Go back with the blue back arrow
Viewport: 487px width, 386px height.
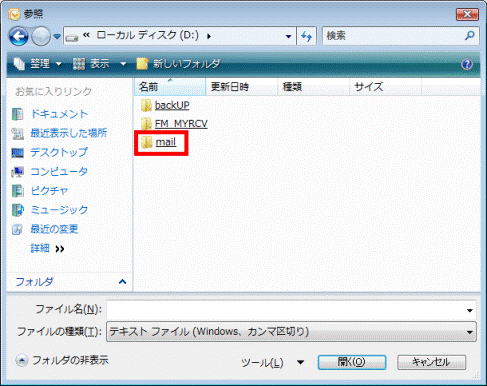tap(19, 36)
